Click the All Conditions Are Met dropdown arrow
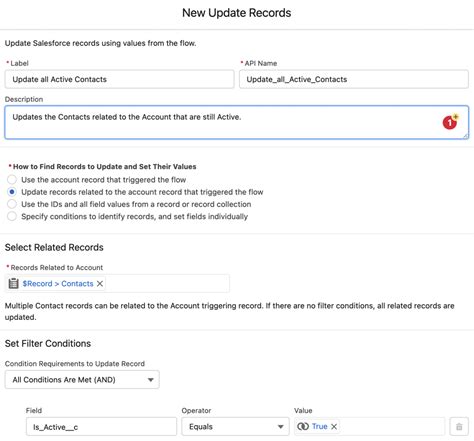This screenshot has width=474, height=441. click(x=151, y=380)
